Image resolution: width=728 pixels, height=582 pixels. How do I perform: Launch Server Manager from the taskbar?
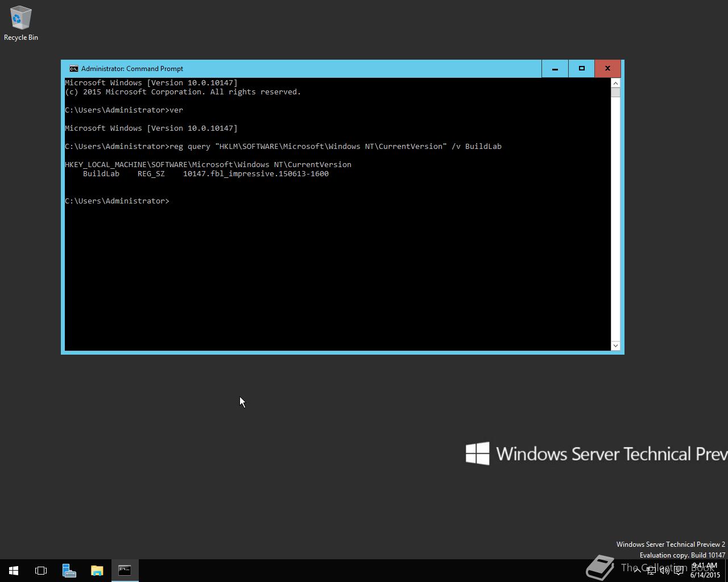pos(69,571)
